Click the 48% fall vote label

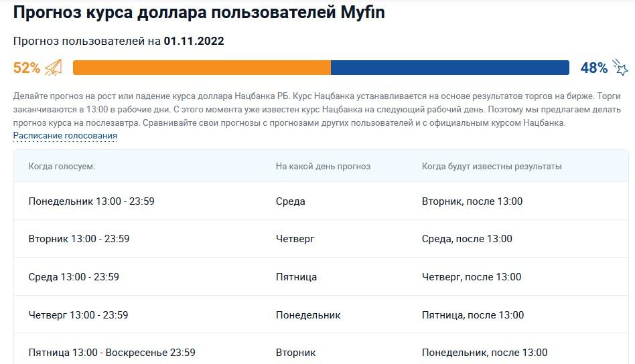point(593,68)
